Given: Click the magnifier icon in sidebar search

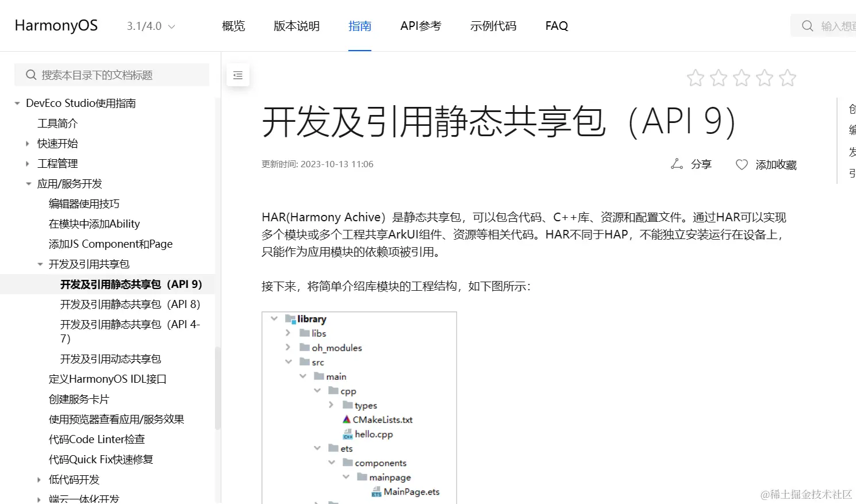Looking at the screenshot, I should [31, 75].
